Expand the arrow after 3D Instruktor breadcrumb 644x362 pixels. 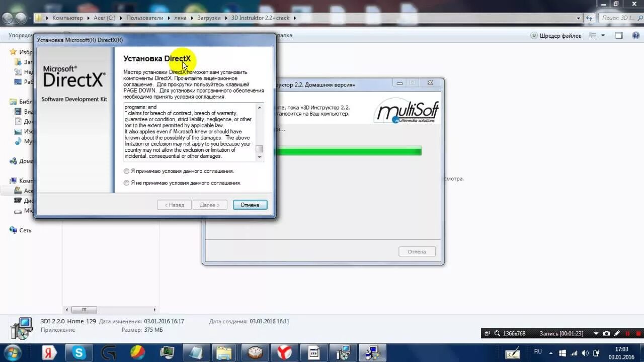[295, 18]
